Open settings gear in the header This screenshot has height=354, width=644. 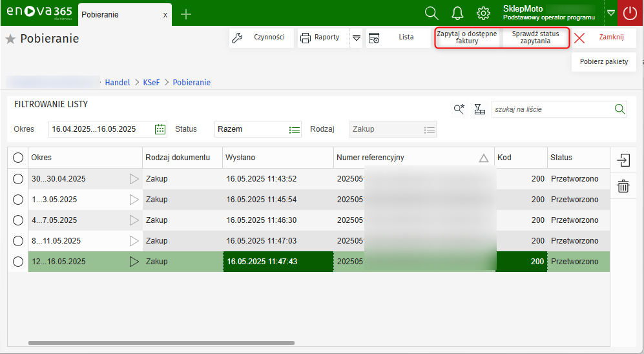483,14
